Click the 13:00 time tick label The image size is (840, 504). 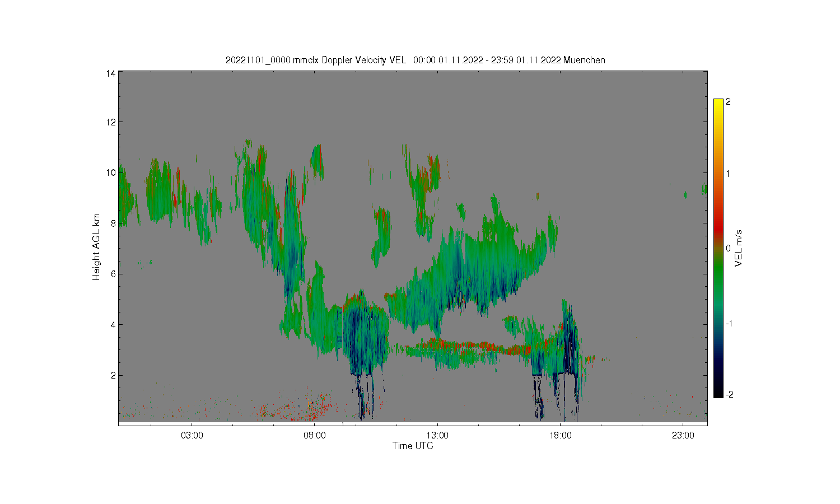437,435
